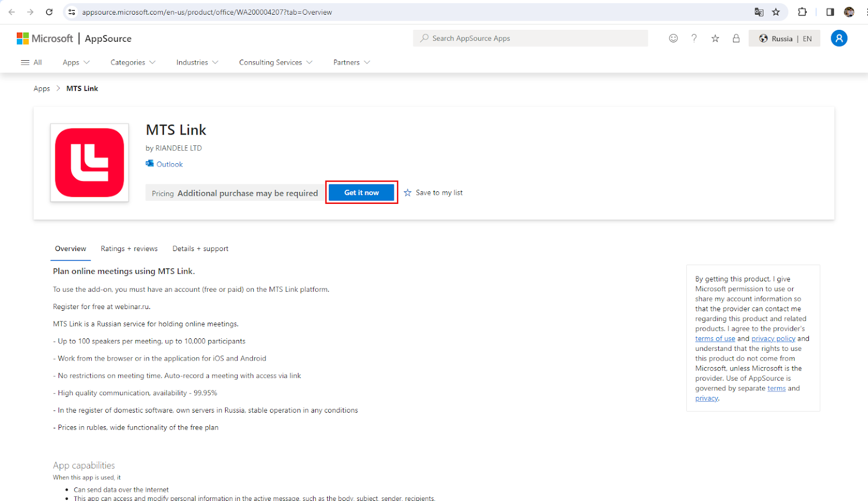Image resolution: width=868 pixels, height=501 pixels.
Task: Open the AppSource home link
Action: (108, 38)
